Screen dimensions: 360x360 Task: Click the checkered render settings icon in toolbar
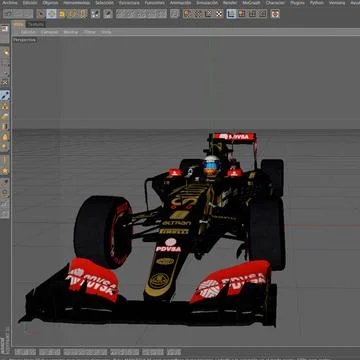pyautogui.click(x=219, y=14)
